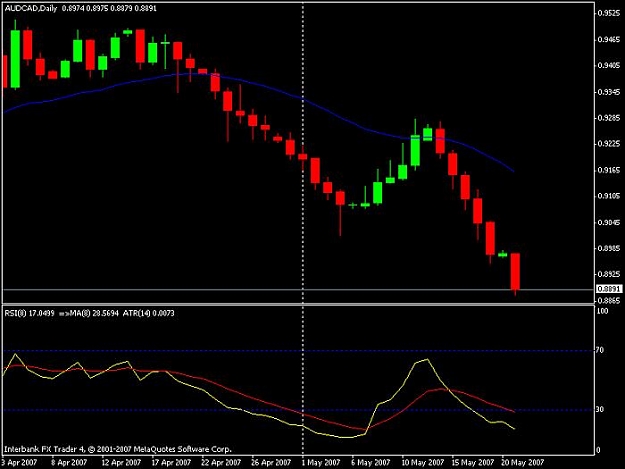The width and height of the screenshot is (625, 469).
Task: Select the last red candlestick at 0.8891
Action: click(x=515, y=271)
